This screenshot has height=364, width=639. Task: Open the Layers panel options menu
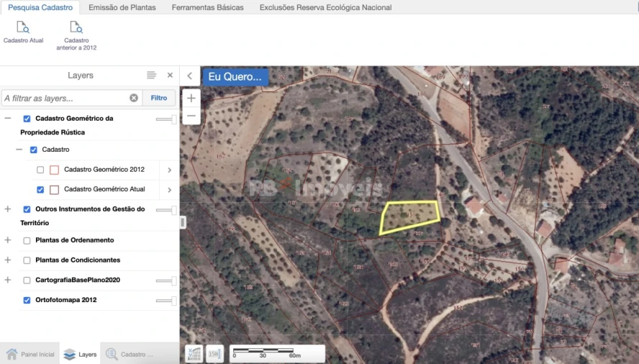click(x=151, y=76)
